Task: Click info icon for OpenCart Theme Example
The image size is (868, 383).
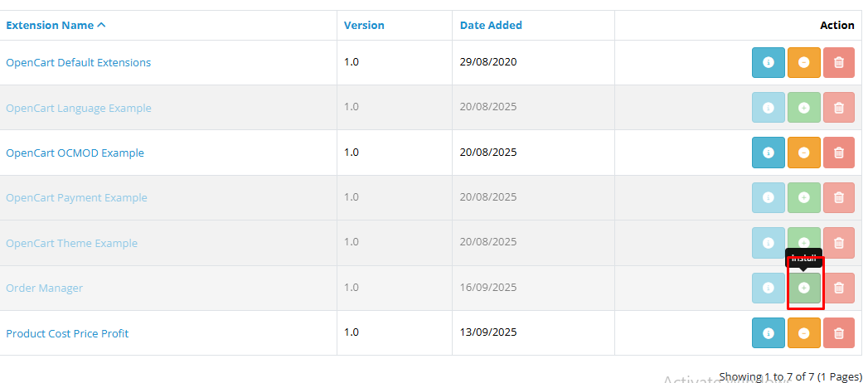Action: 768,243
